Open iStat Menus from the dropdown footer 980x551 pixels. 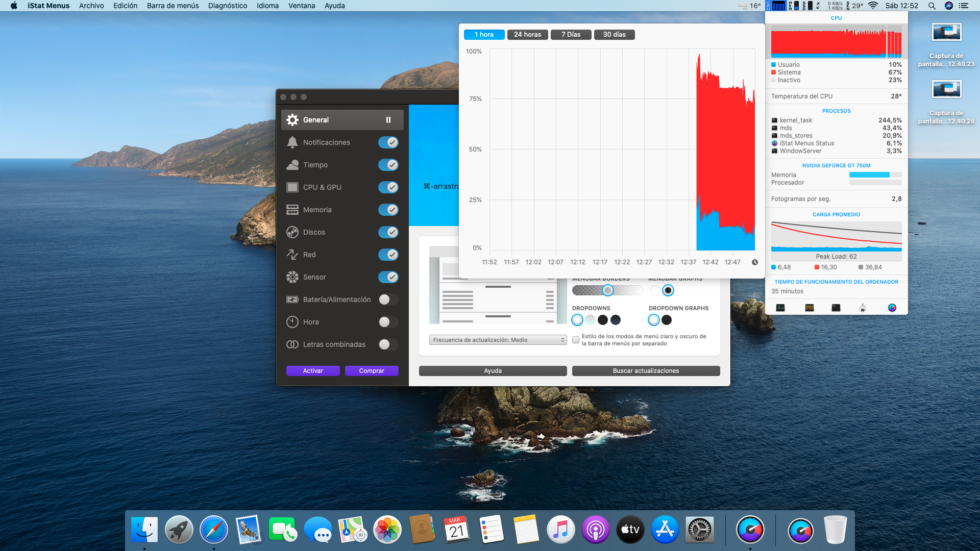point(892,308)
